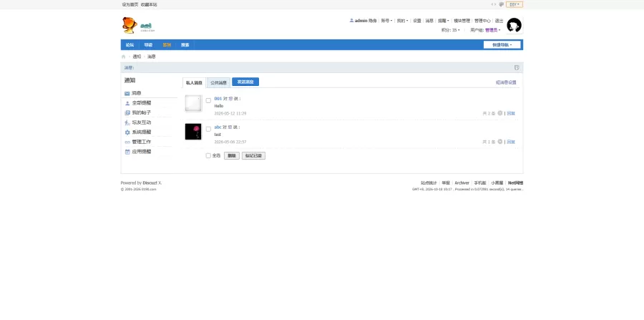Open 设置 in the user header
Viewport: 644px width, 320px height.
click(x=417, y=21)
